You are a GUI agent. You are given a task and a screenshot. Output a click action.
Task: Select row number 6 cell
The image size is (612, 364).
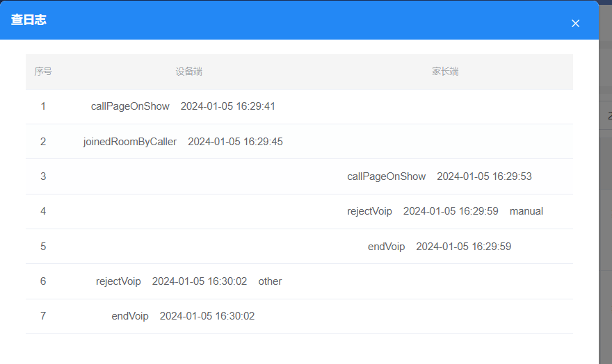pos(43,281)
